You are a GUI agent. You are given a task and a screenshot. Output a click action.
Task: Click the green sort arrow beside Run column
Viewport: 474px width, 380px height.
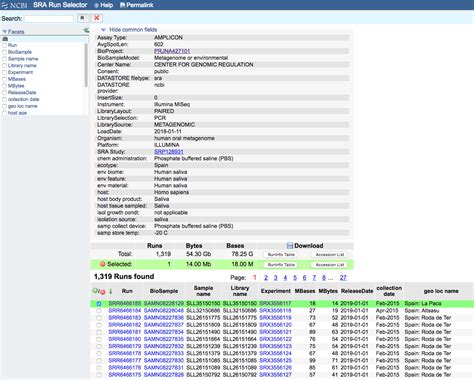click(111, 291)
